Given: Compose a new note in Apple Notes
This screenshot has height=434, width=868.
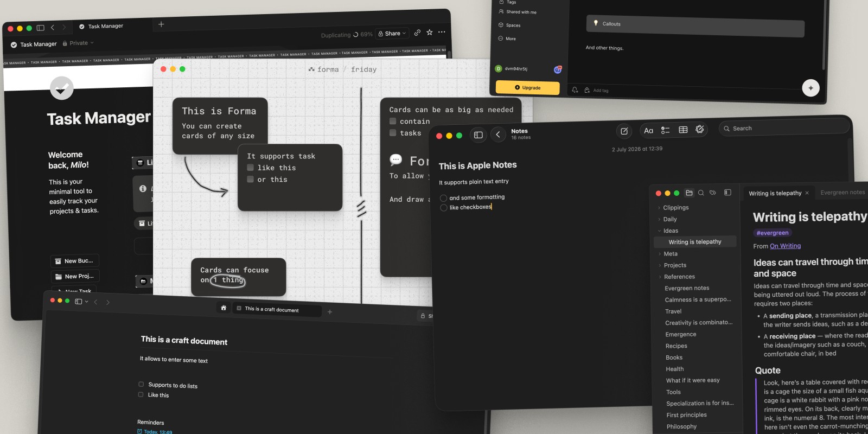Looking at the screenshot, I should (624, 131).
